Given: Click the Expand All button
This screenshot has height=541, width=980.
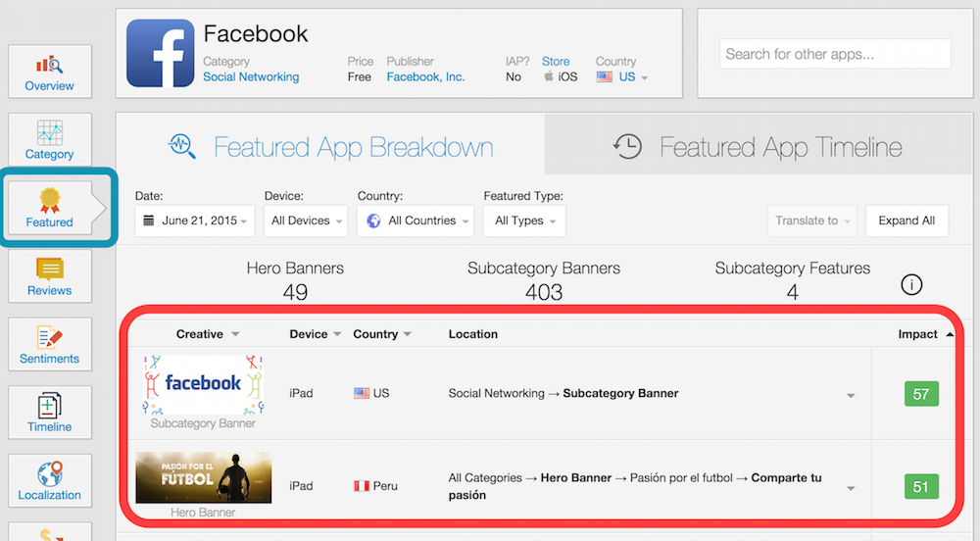Looking at the screenshot, I should (906, 221).
